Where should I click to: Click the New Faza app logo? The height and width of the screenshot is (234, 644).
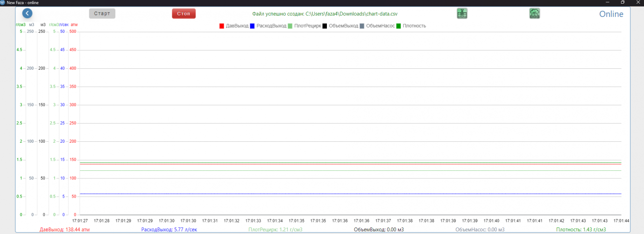click(x=3, y=3)
